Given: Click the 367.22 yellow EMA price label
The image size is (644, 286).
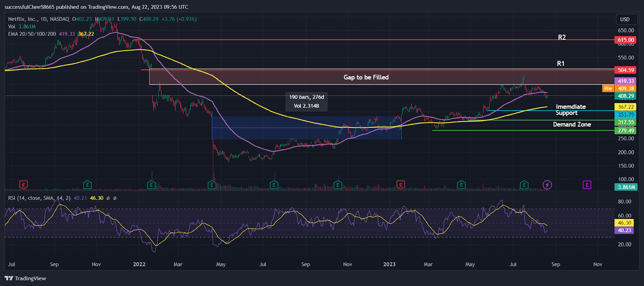Looking at the screenshot, I should (626, 107).
